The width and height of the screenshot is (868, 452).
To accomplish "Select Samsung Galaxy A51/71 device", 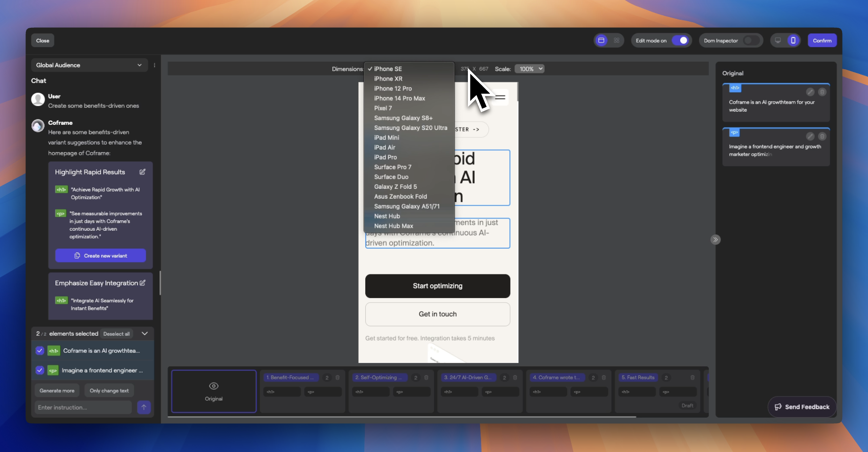I will click(409, 207).
